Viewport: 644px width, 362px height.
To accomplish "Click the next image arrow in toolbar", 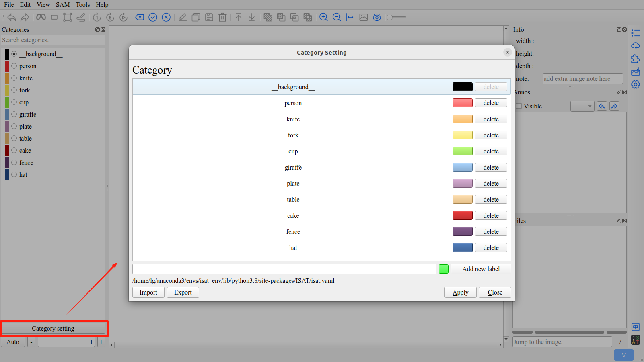I will (25, 17).
